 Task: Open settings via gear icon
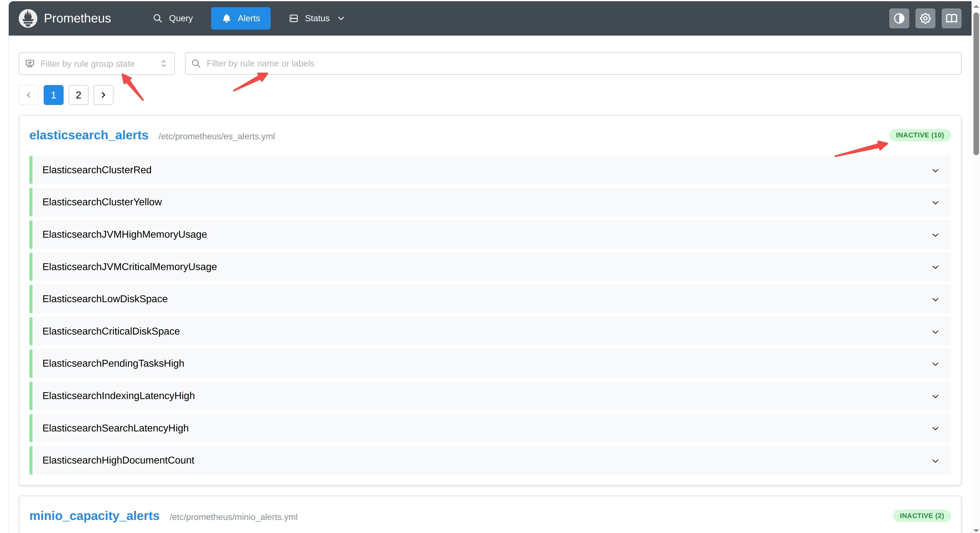click(925, 18)
